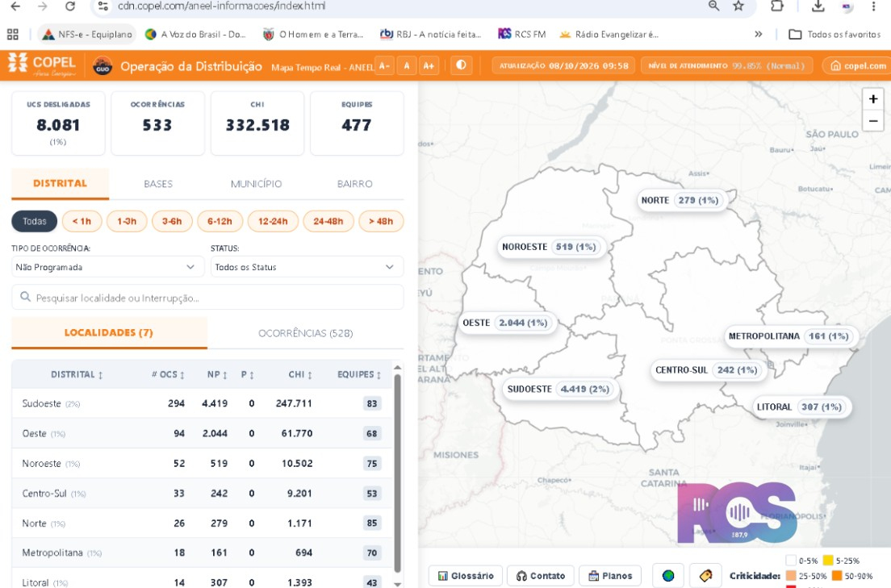Open the Status dropdown

point(307,267)
